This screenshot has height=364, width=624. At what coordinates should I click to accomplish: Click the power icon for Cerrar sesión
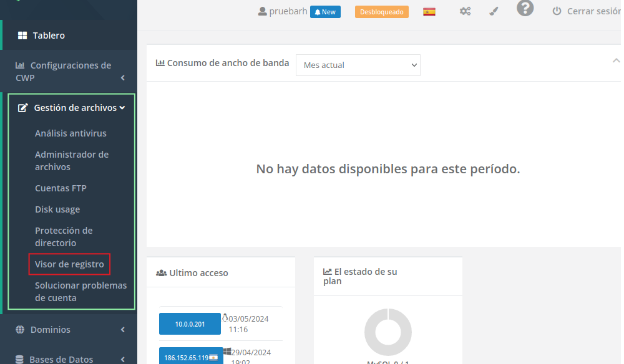[x=557, y=12]
